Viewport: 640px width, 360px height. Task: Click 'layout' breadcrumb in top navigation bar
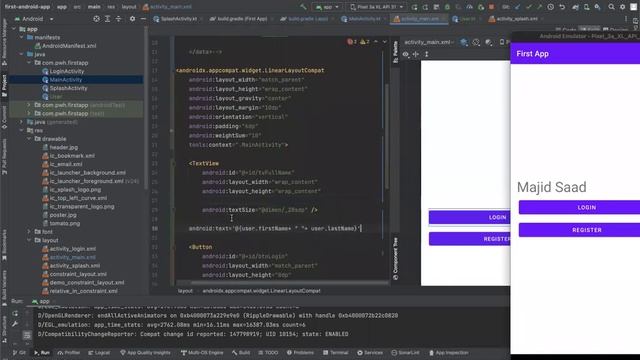coord(129,7)
